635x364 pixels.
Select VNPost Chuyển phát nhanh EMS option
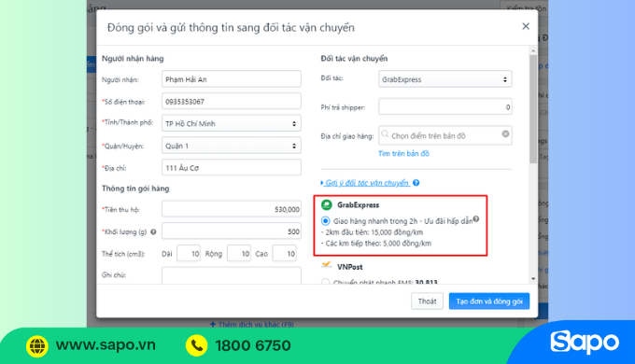(325, 282)
